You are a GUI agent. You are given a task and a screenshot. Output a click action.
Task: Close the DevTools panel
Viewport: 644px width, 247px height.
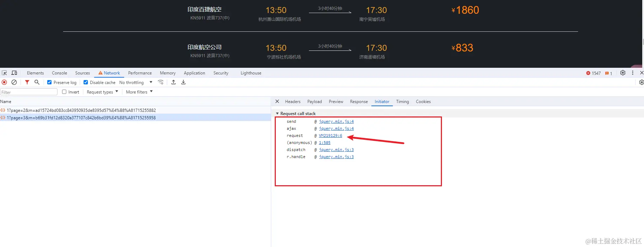point(642,73)
